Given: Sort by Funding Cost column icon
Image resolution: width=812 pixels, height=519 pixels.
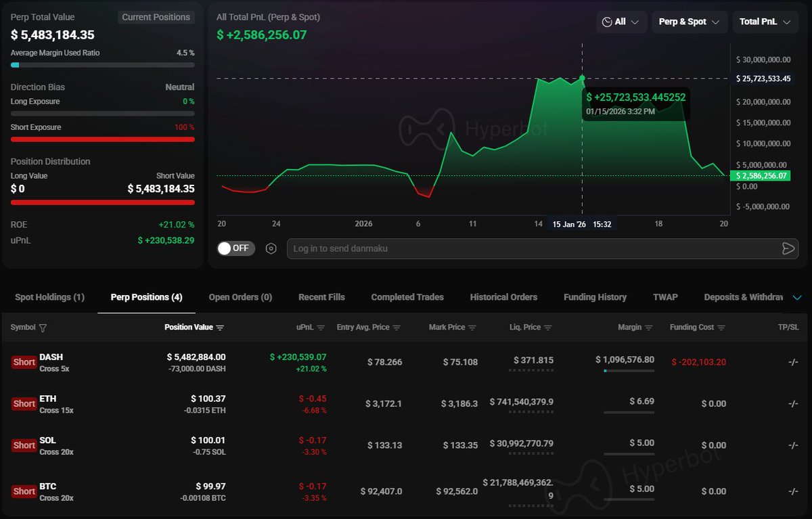Looking at the screenshot, I should click(721, 328).
